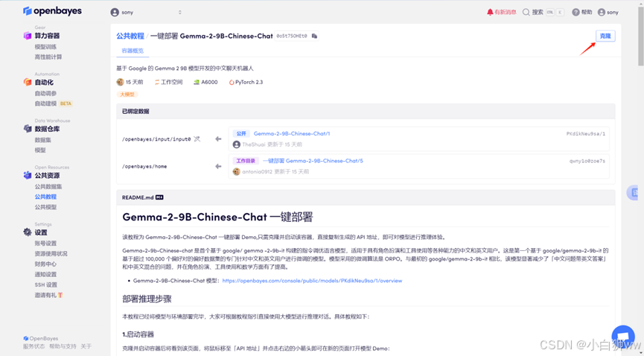Click the 帮助与支持 footer link
Image resolution: width=644 pixels, height=356 pixels.
[63, 346]
